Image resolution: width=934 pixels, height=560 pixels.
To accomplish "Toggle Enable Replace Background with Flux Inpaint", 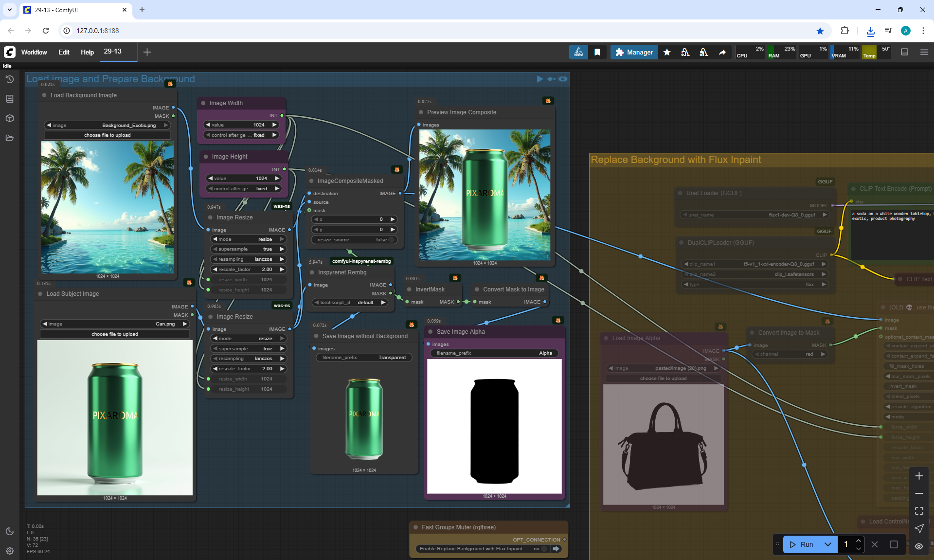I will [x=543, y=549].
